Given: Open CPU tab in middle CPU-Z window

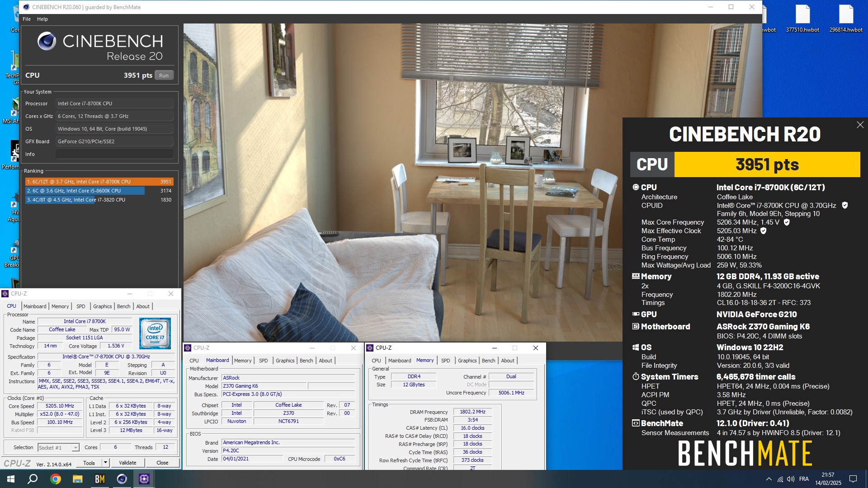Looking at the screenshot, I should 194,361.
